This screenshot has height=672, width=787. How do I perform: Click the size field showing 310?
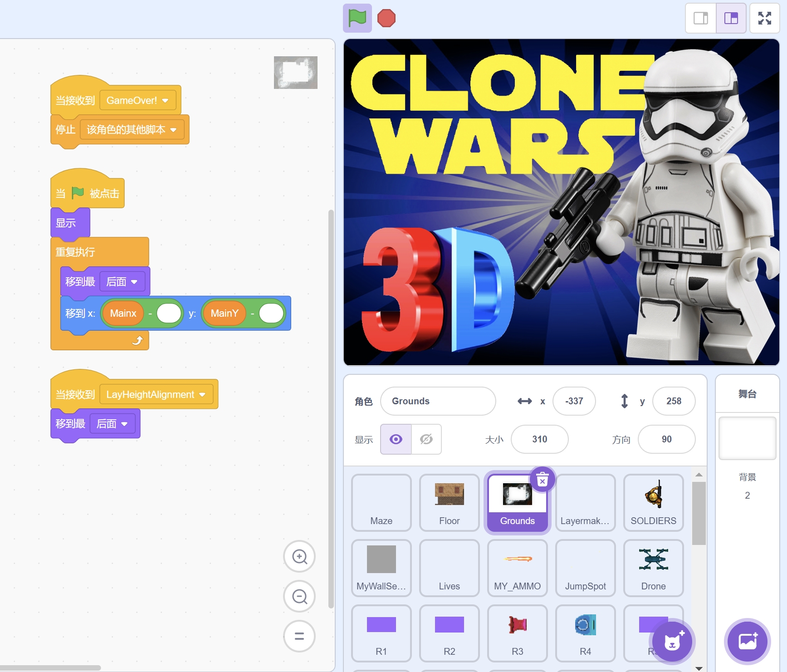point(539,439)
